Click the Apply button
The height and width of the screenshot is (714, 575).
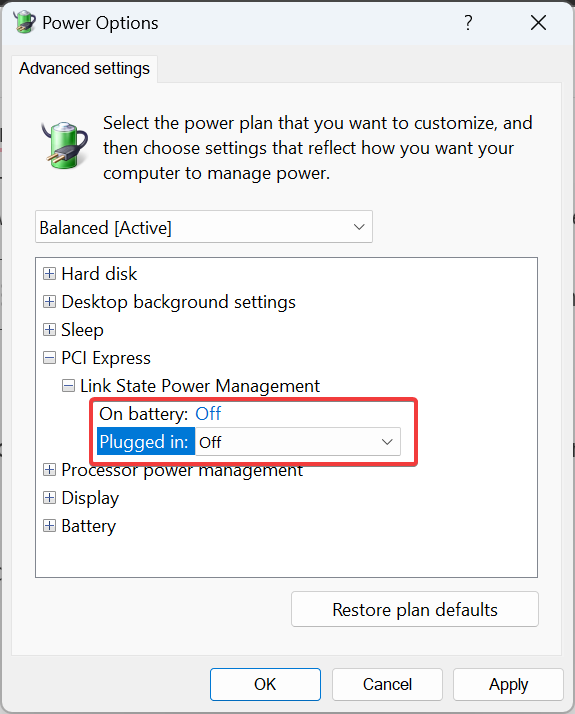tap(509, 684)
